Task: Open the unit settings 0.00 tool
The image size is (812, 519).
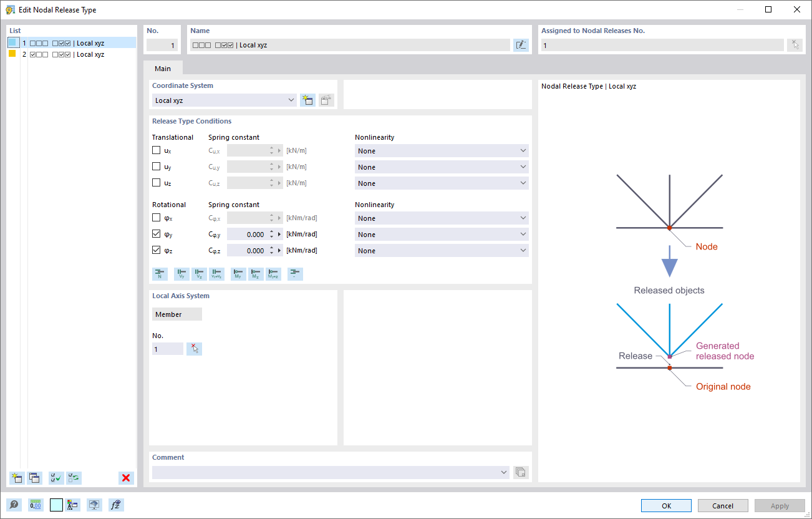Action: pyautogui.click(x=35, y=505)
